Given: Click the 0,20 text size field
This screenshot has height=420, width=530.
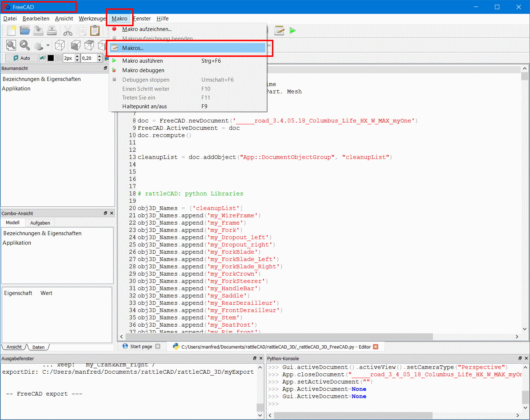Looking at the screenshot, I should pos(89,58).
